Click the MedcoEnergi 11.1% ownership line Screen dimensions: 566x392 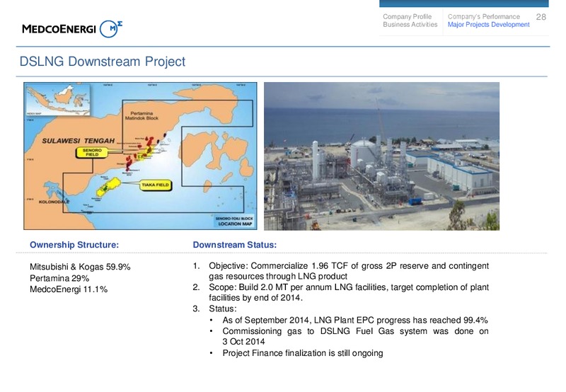[x=69, y=289]
